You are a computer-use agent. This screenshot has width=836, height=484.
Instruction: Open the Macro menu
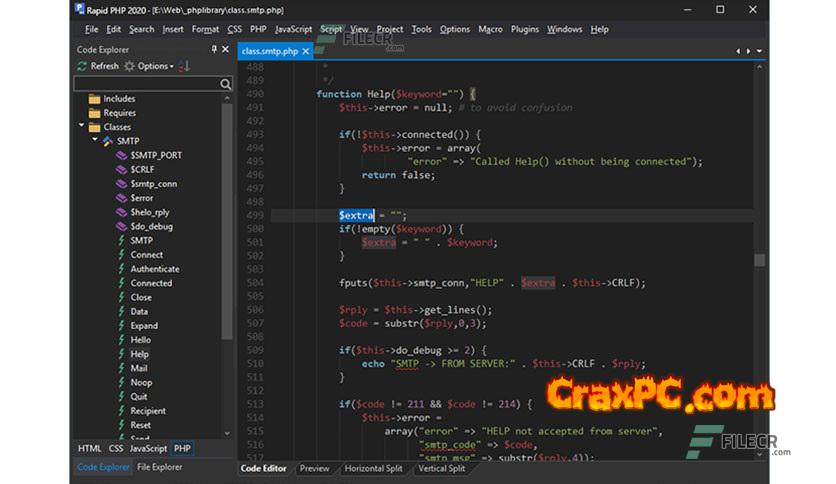490,29
